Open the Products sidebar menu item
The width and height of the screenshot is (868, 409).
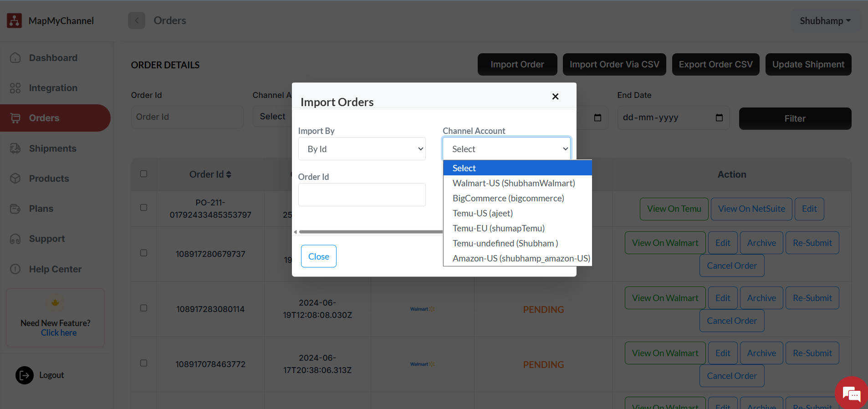49,179
